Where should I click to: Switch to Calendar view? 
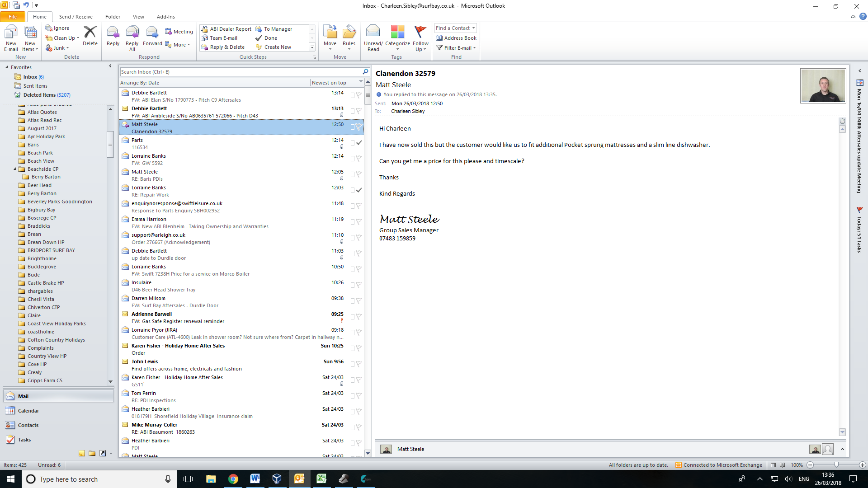click(28, 411)
